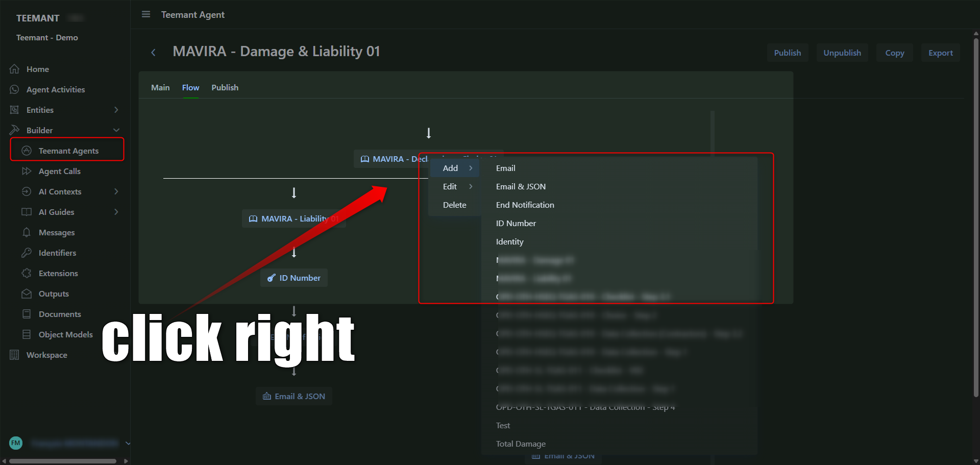Click the Entities sidebar icon
Screen dimensions: 980x465
point(14,110)
